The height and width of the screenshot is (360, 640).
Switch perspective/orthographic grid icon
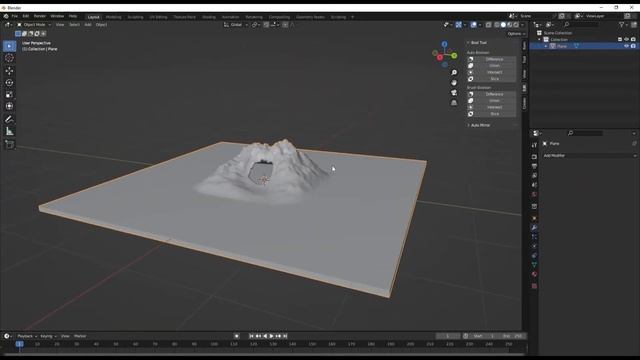(x=454, y=103)
